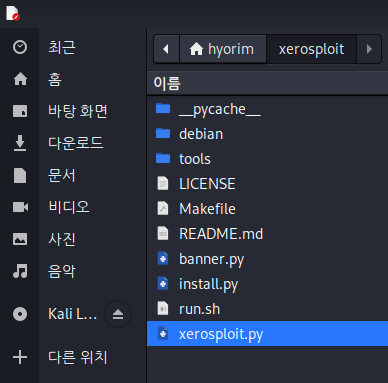Open 홈 home location
This screenshot has height=383, width=388.
pos(55,79)
